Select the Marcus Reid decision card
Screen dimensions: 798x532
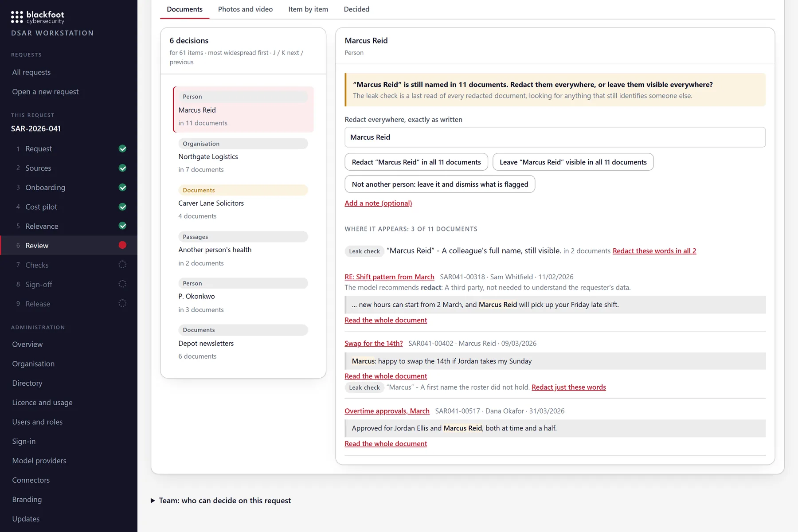click(243, 110)
